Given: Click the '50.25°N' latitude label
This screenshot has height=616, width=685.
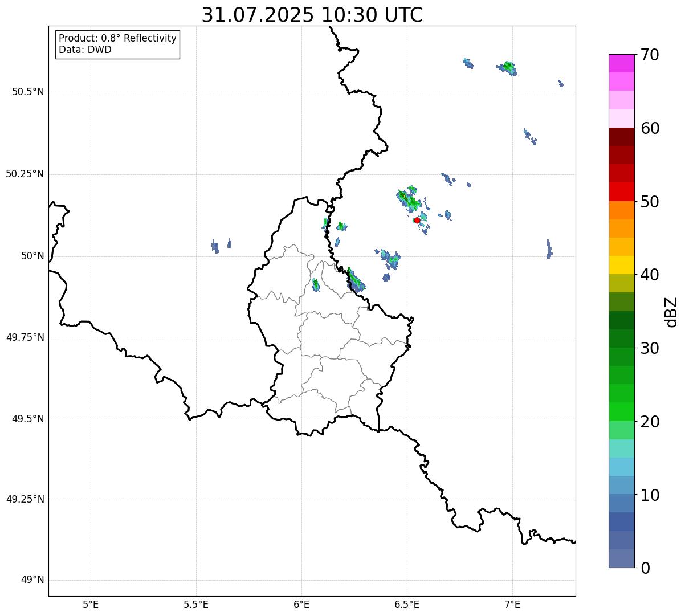Looking at the screenshot, I should [x=25, y=174].
